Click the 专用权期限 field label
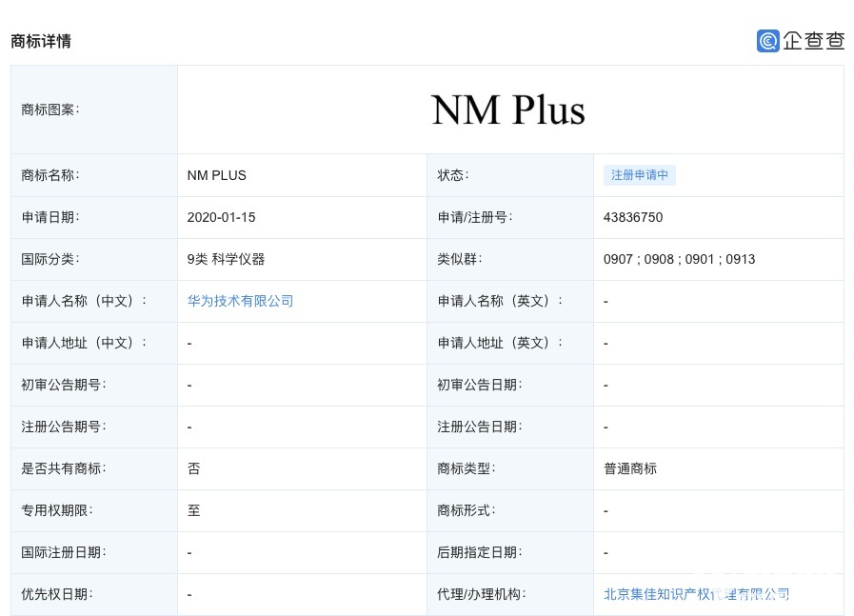This screenshot has height=616, width=854. tap(57, 510)
